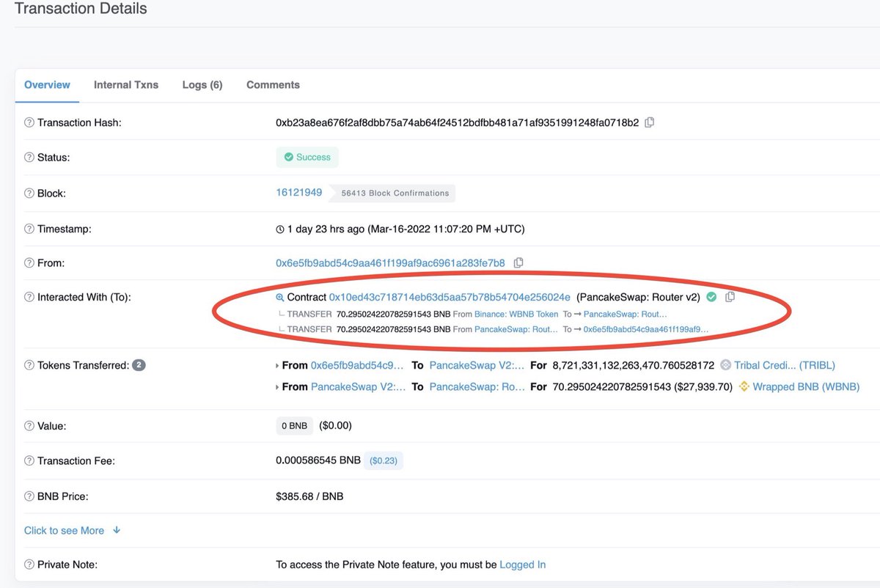The width and height of the screenshot is (880, 588).
Task: Click the Success status badge
Action: (307, 157)
